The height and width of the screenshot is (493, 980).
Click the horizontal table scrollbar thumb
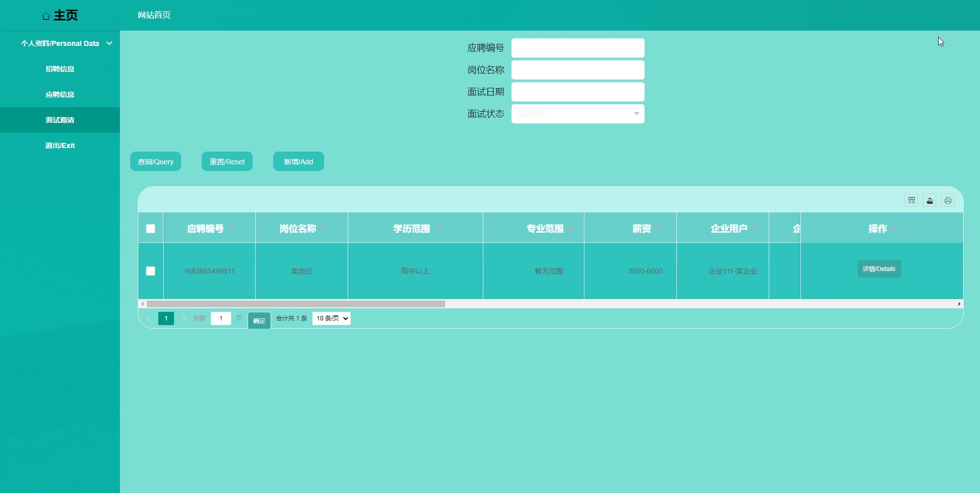click(296, 304)
